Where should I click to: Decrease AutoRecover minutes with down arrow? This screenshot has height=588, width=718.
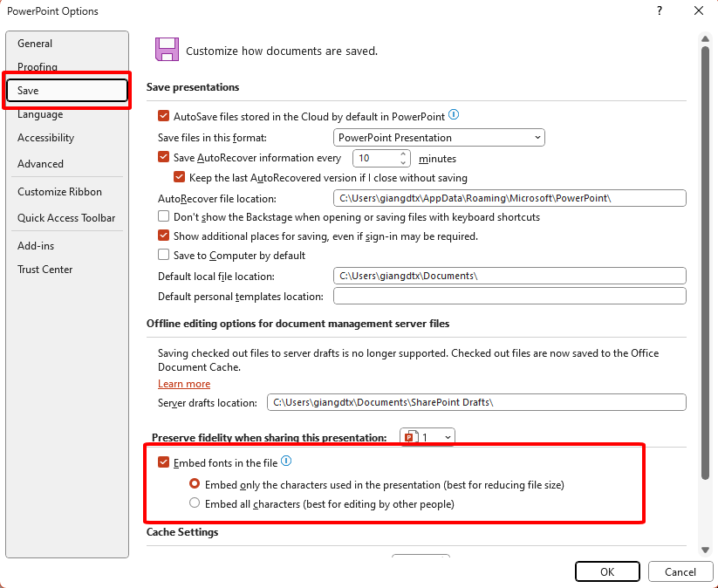tap(403, 162)
